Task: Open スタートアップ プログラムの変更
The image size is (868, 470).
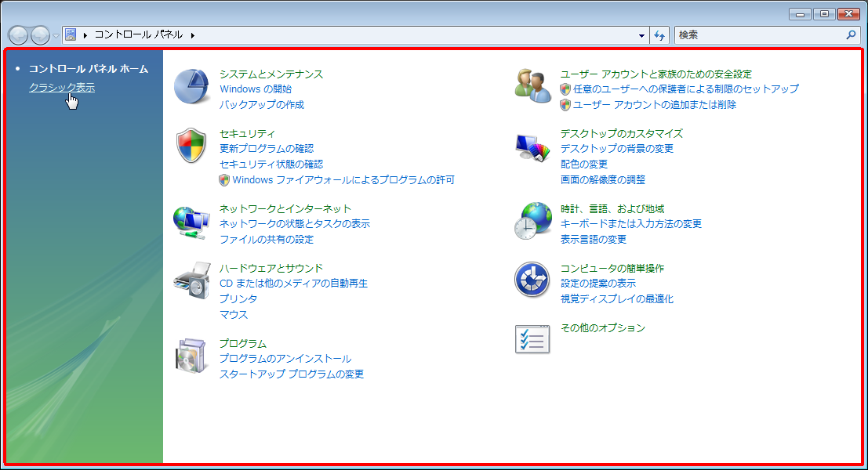Action: point(292,374)
